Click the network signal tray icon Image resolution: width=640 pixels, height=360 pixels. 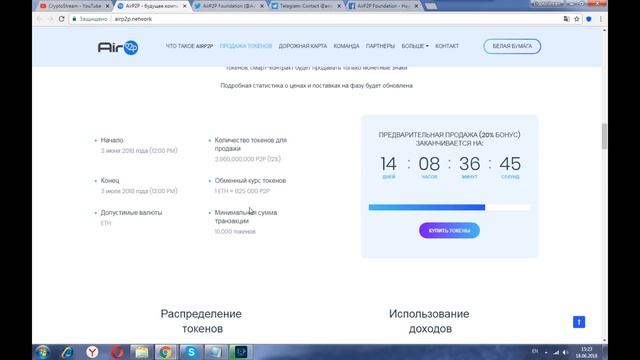(x=556, y=352)
